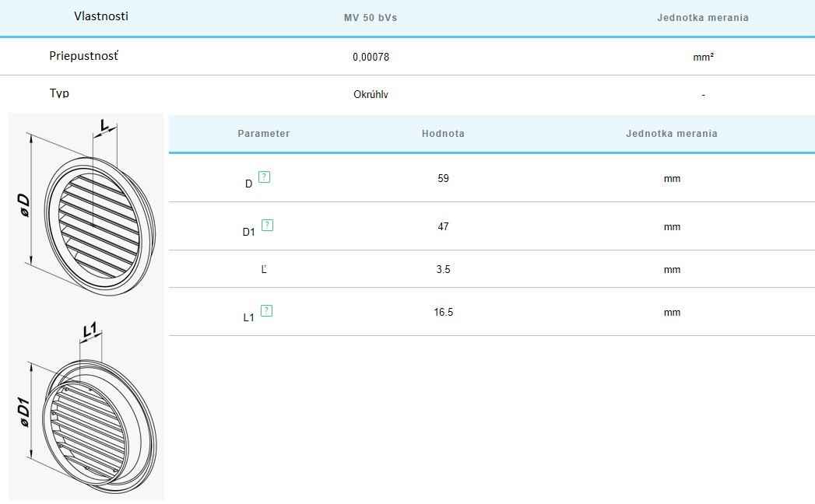
Task: Click the help icon next to D1
Action: [268, 226]
